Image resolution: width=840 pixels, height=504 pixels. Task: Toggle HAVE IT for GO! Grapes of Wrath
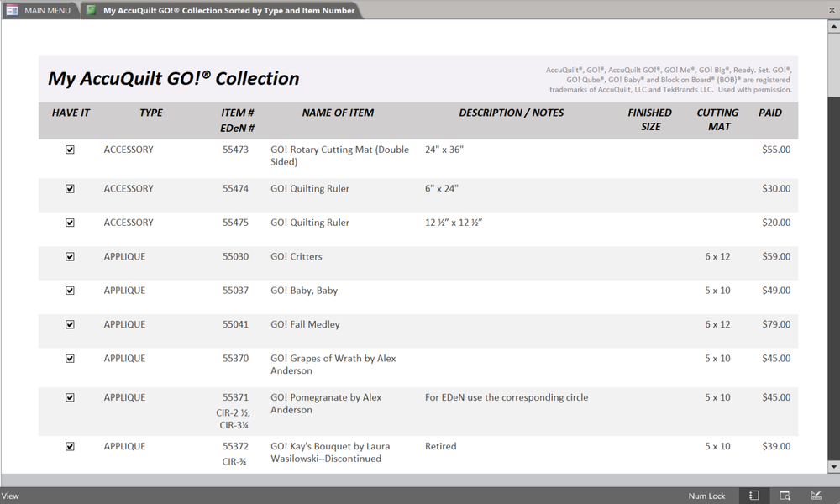[x=70, y=358]
